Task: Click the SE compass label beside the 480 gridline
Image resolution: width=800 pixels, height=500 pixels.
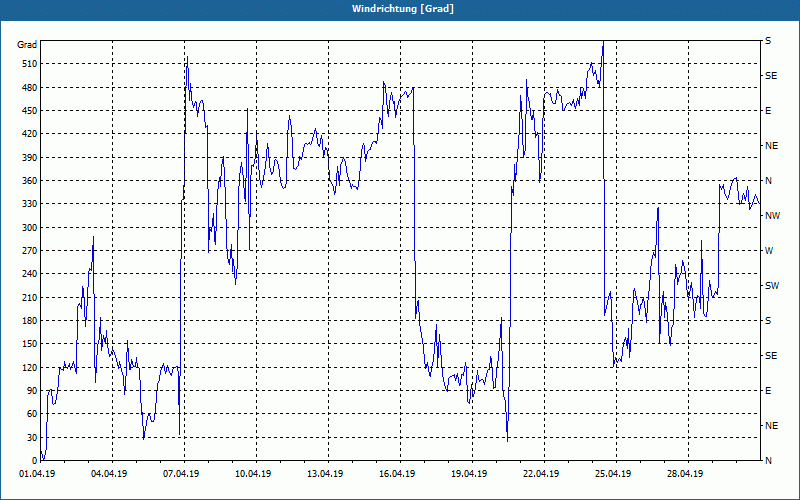Action: [771, 76]
